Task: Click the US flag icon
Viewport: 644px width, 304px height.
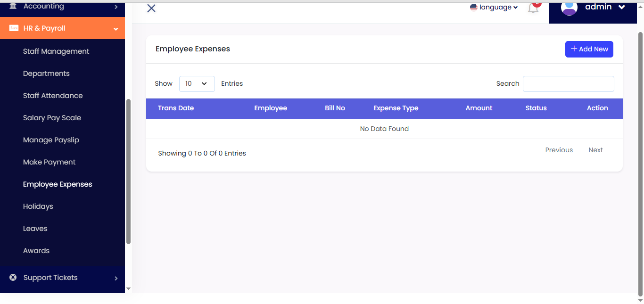Action: (x=474, y=8)
